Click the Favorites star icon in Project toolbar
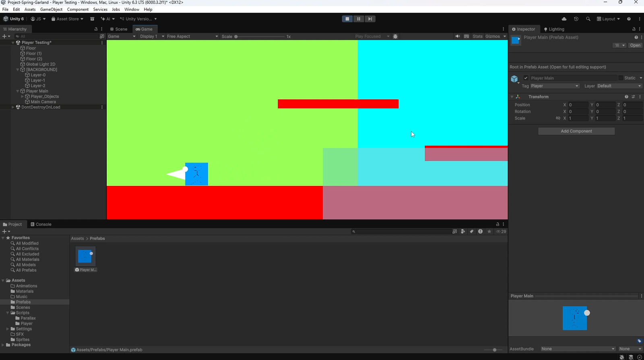This screenshot has width=644, height=360. click(x=489, y=231)
